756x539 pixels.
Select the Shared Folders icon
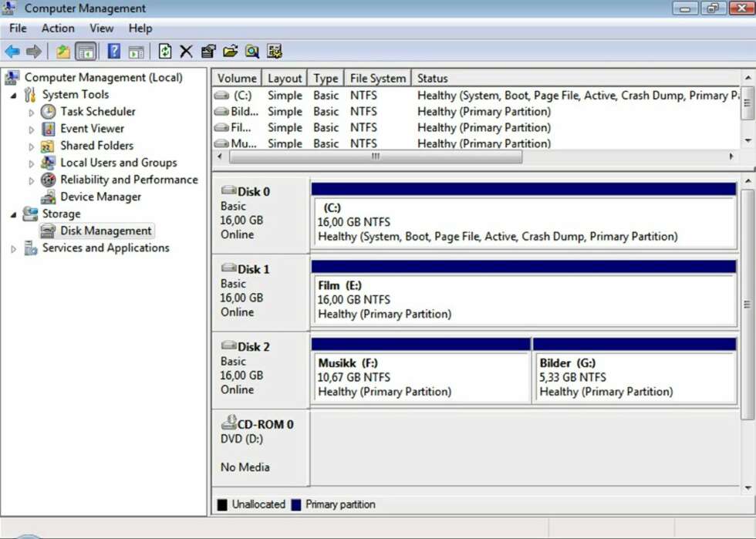pos(47,146)
